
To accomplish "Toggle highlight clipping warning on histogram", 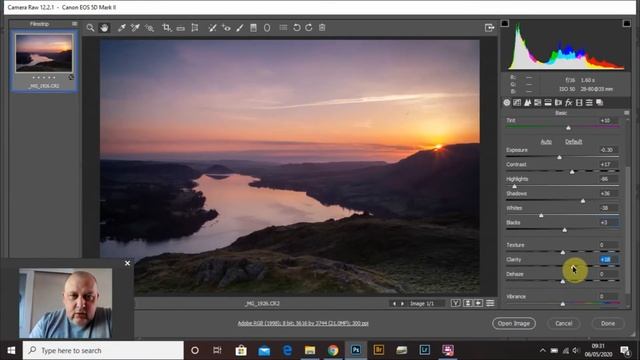I will pos(627,23).
